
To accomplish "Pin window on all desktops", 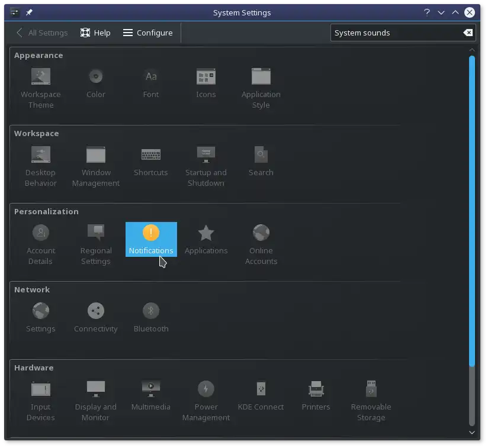I will tap(29, 12).
